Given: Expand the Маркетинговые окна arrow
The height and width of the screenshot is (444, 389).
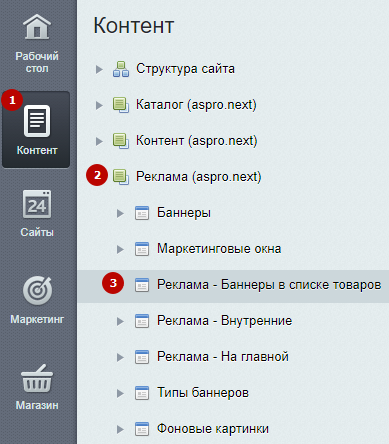Looking at the screenshot, I should 120,249.
